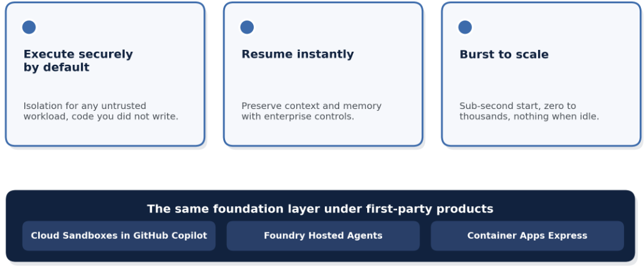
Task: Click the text about isolating untrusted workloads
Action: click(x=100, y=112)
